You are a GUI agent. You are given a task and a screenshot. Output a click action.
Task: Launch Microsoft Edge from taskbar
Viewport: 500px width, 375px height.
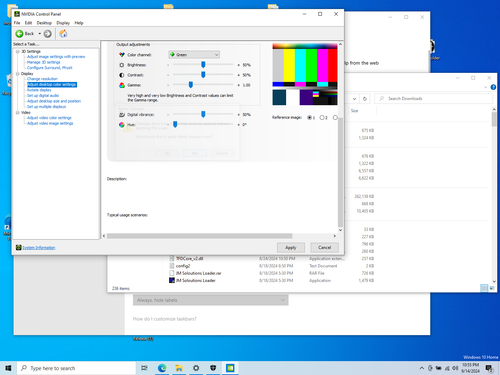162,368
